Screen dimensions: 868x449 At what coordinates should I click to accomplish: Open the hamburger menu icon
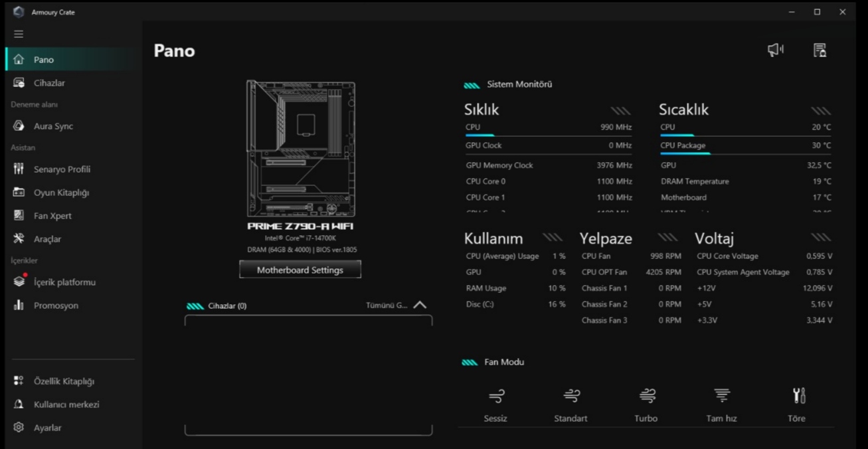19,34
